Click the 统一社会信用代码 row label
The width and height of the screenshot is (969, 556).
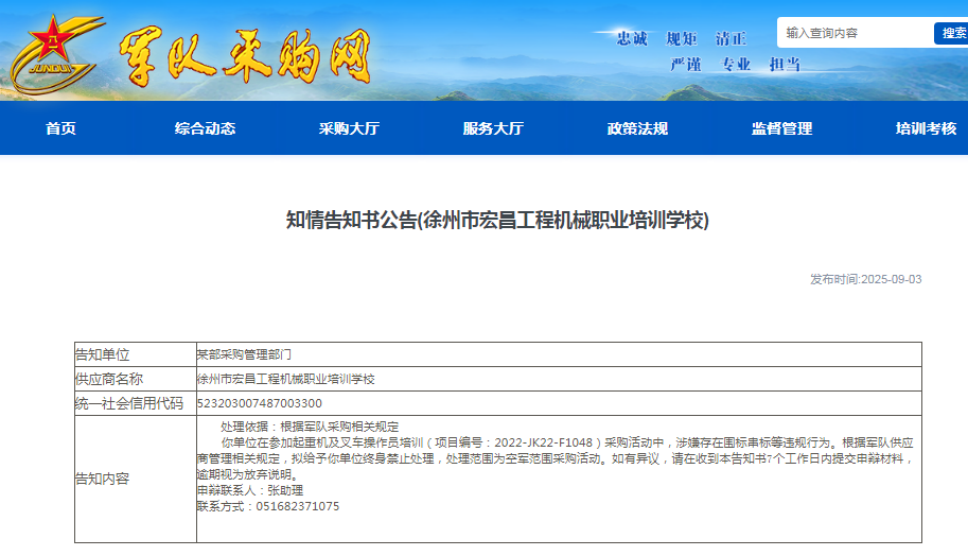[x=129, y=403]
